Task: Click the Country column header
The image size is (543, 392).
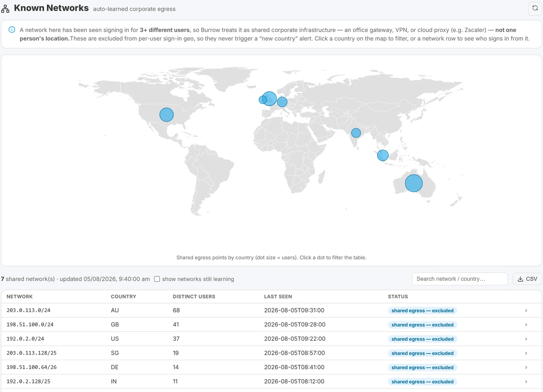Action: click(x=123, y=297)
